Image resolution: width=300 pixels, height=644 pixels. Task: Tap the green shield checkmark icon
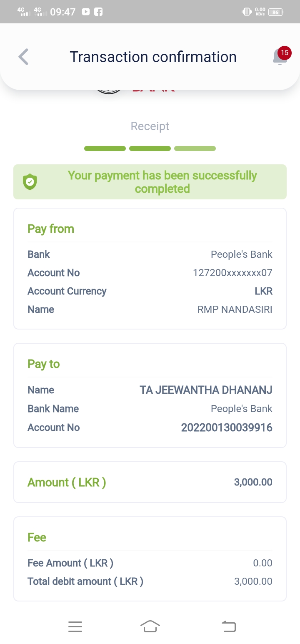pos(30,182)
